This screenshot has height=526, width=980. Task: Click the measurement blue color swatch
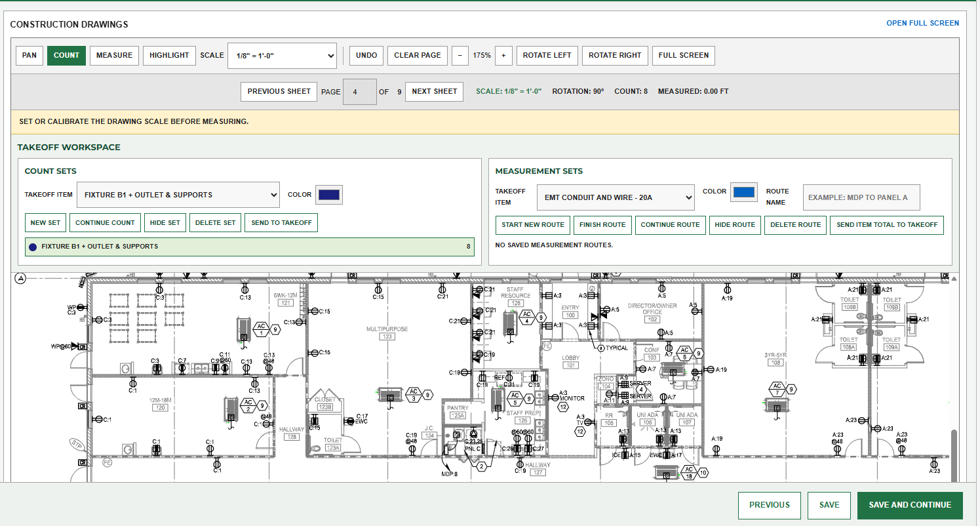(744, 192)
